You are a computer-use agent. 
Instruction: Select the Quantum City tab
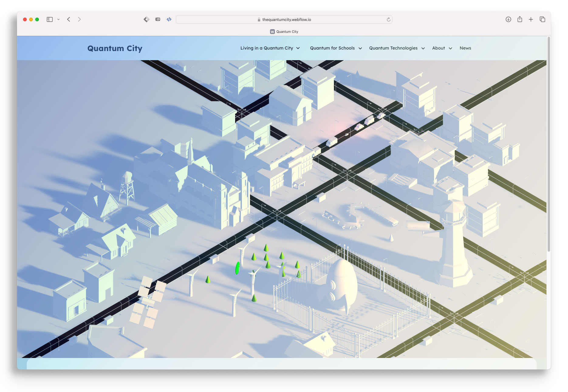[x=284, y=31]
